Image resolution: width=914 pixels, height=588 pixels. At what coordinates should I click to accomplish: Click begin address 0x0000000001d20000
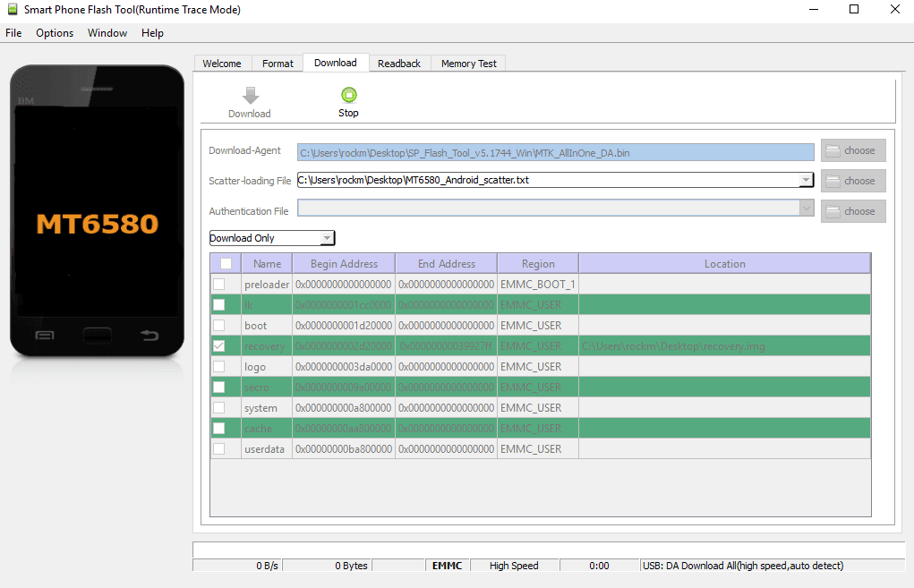[344, 325]
